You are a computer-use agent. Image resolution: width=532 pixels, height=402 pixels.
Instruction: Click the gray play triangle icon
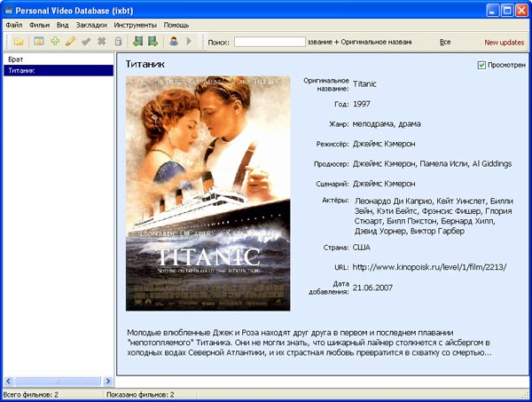coord(189,42)
